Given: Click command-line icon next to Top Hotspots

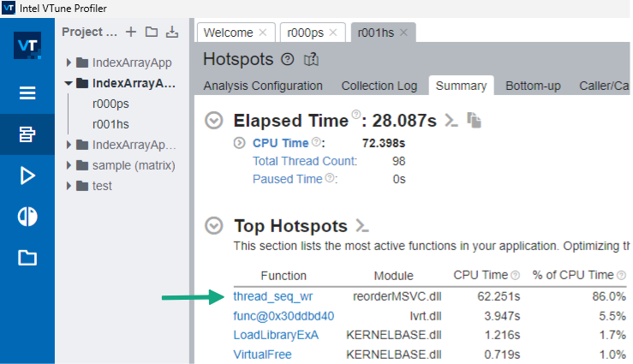Looking at the screenshot, I should click(362, 225).
